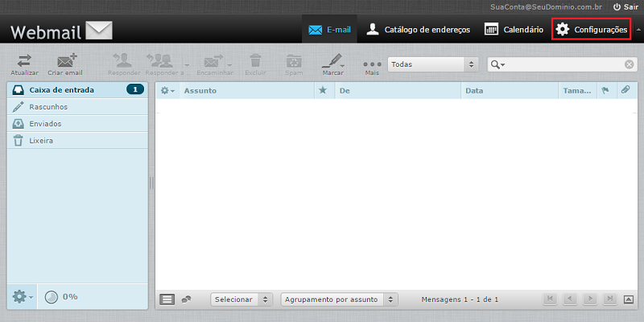The height and width of the screenshot is (322, 644).
Task: Go to Catálogo de endereços
Action: 416,30
